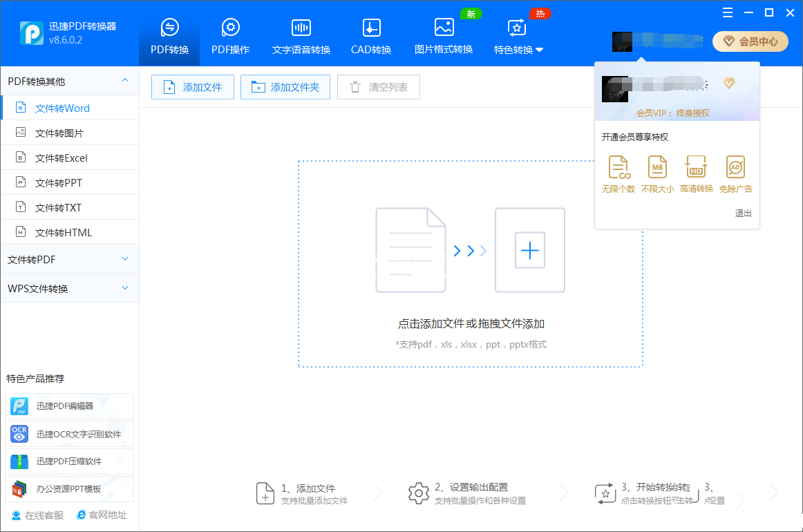Click the 添加文件 button
Image resolution: width=803 pixels, height=532 pixels.
click(x=193, y=87)
